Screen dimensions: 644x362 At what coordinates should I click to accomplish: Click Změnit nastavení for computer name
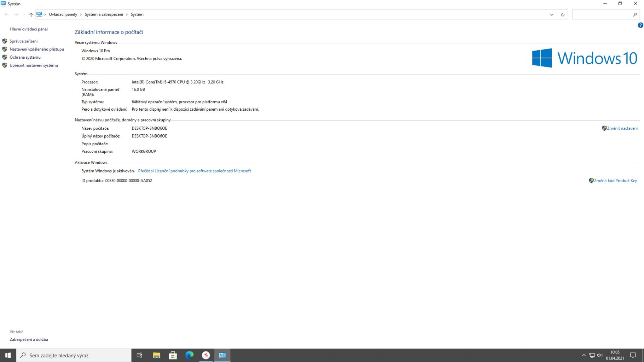(x=622, y=128)
